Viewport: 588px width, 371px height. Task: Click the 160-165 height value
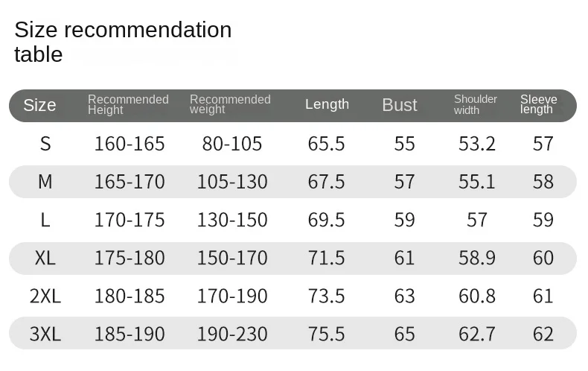point(130,144)
